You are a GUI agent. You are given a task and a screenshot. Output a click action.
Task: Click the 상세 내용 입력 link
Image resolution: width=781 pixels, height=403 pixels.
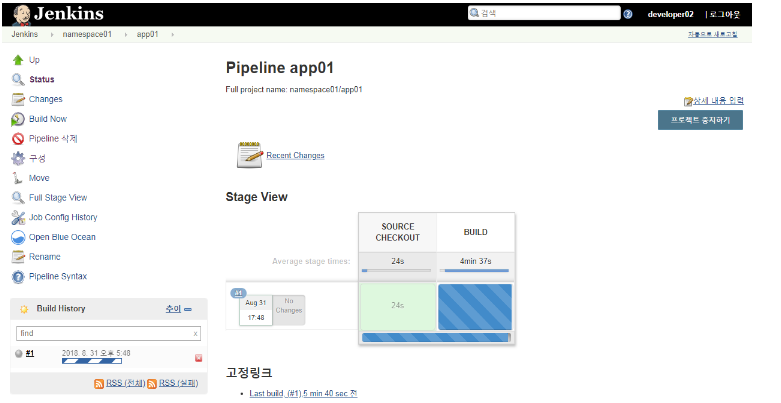(x=719, y=101)
